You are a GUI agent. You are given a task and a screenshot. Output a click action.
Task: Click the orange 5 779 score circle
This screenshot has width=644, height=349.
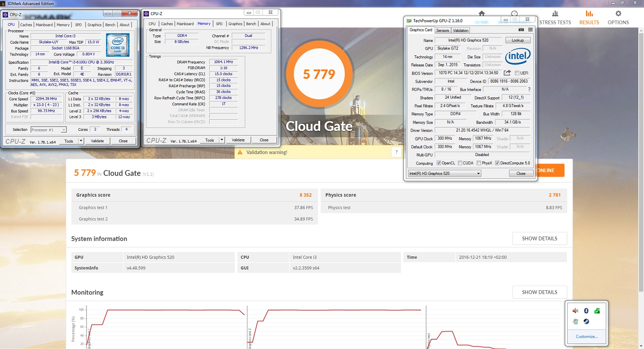[319, 75]
